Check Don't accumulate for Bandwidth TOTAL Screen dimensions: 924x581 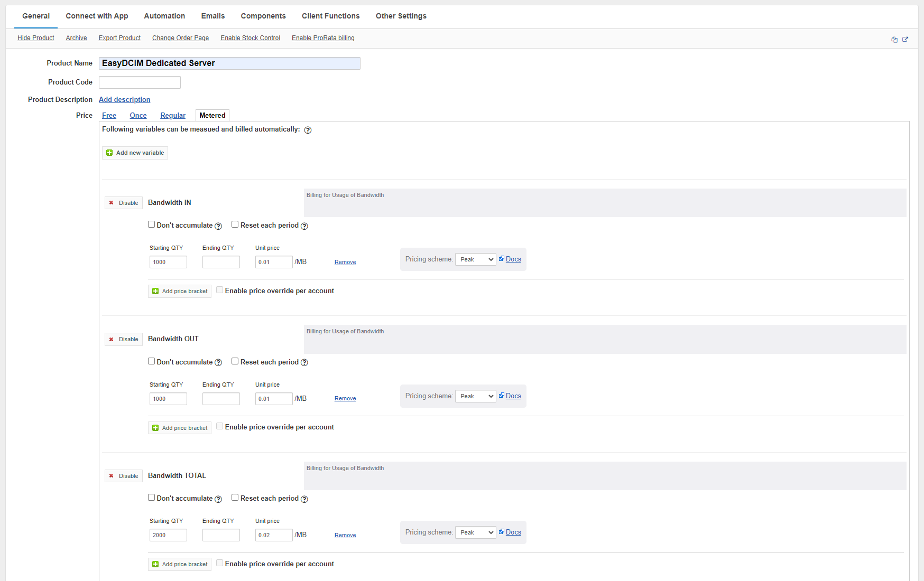[152, 498]
